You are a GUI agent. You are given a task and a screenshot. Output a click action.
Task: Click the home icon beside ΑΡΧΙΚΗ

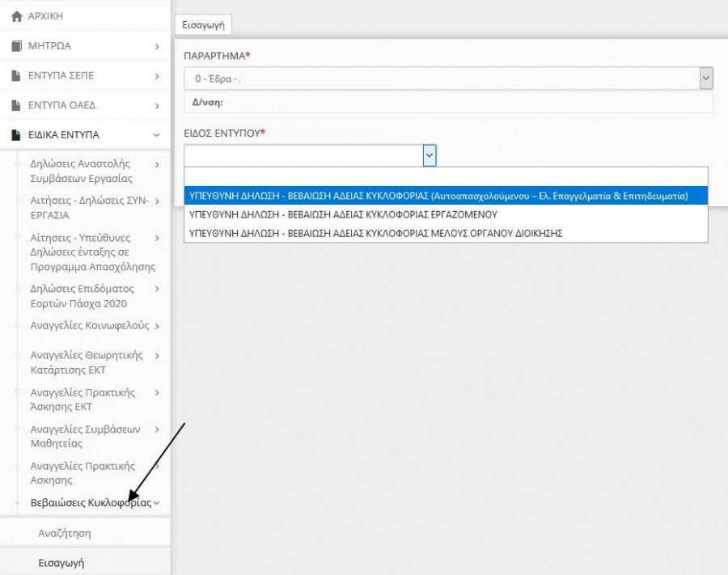tap(15, 16)
